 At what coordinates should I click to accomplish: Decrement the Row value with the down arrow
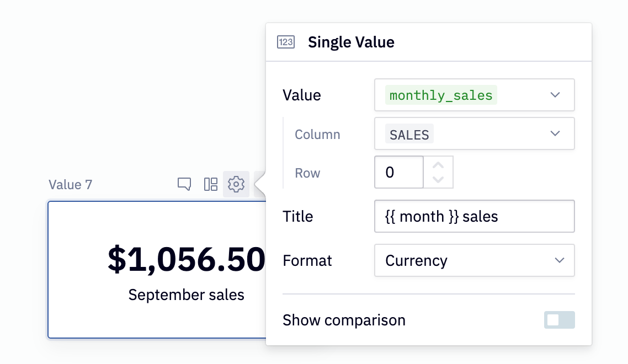438,179
